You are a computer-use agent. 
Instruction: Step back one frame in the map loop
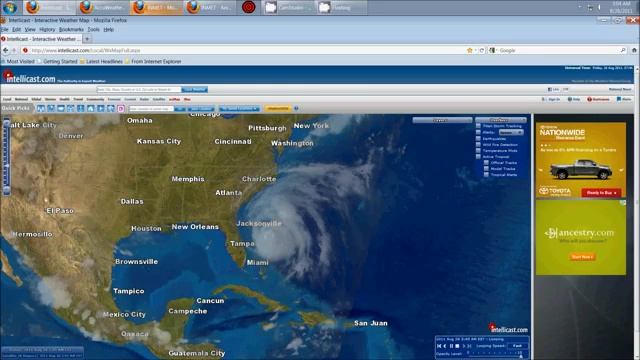(445, 346)
